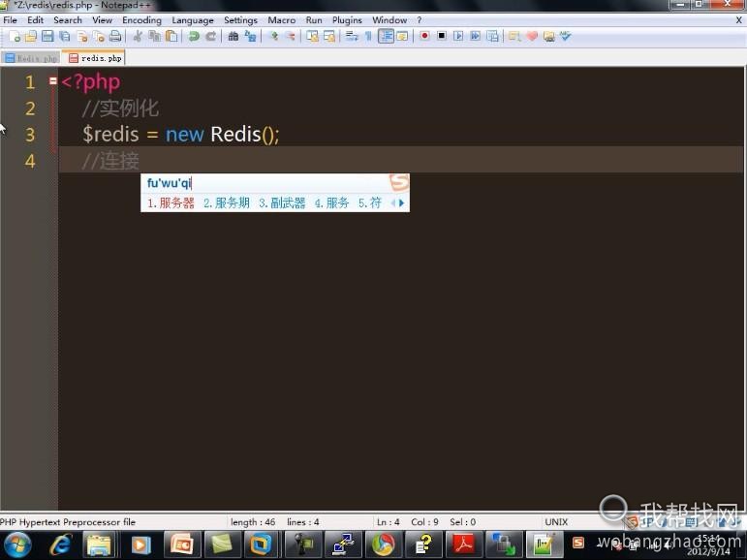Choose IME candidate 2 服务期
The height and width of the screenshot is (560, 747).
[227, 203]
